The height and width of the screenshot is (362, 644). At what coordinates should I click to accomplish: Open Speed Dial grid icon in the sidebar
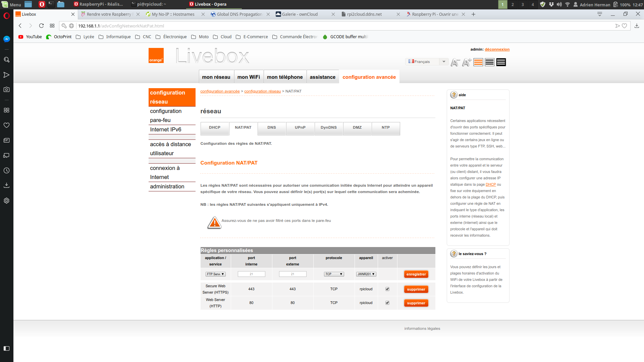click(6, 110)
